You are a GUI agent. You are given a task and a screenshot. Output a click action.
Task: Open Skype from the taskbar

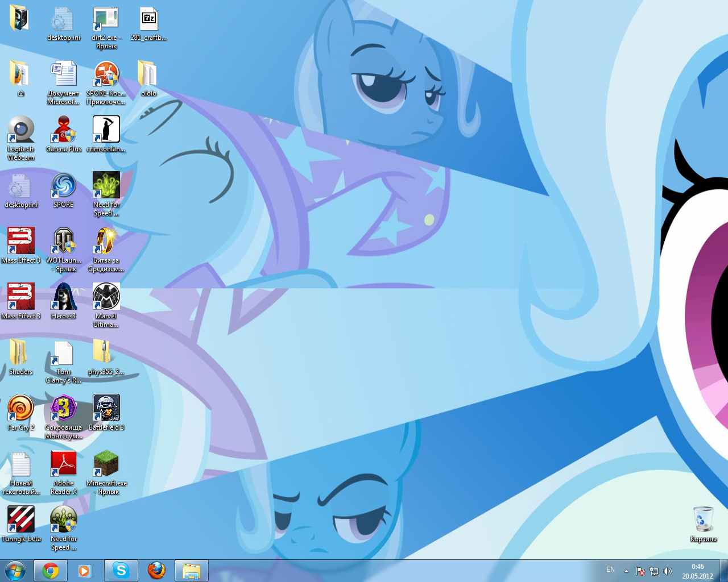coord(121,571)
